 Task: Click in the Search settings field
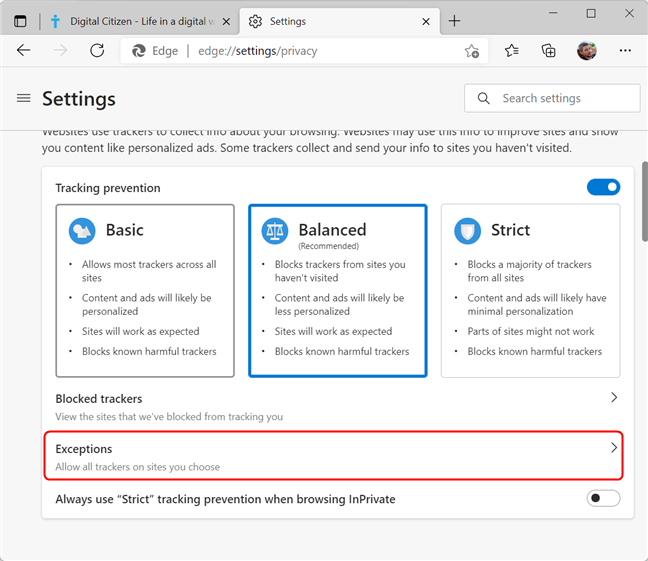pos(552,98)
